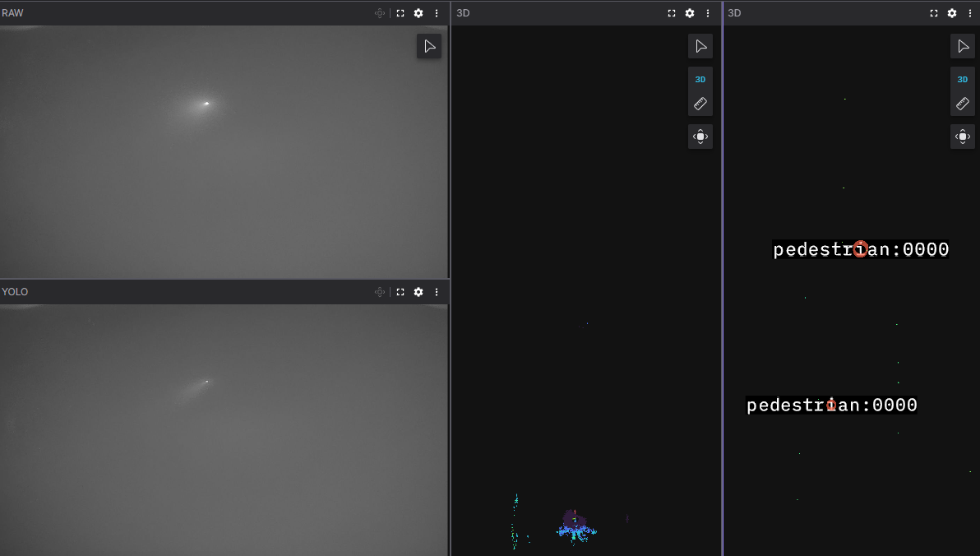Open YOLO panel settings gear
This screenshot has width=980, height=556.
(x=418, y=292)
